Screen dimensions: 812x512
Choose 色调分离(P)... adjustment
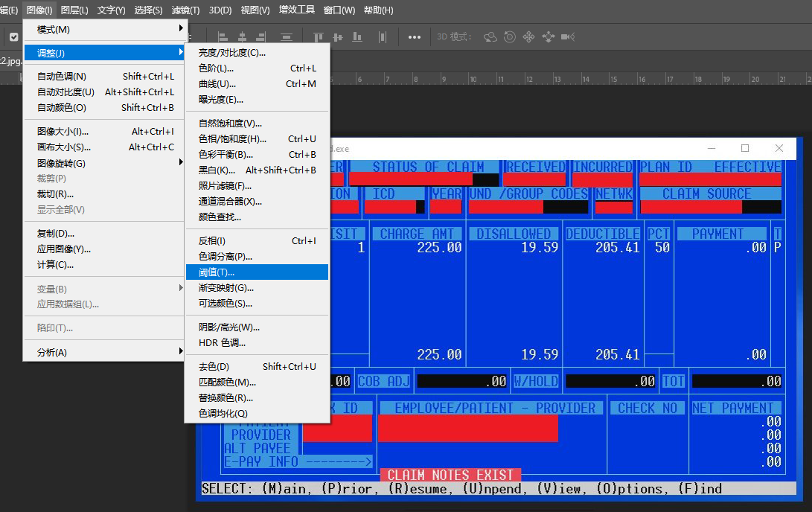click(x=257, y=256)
